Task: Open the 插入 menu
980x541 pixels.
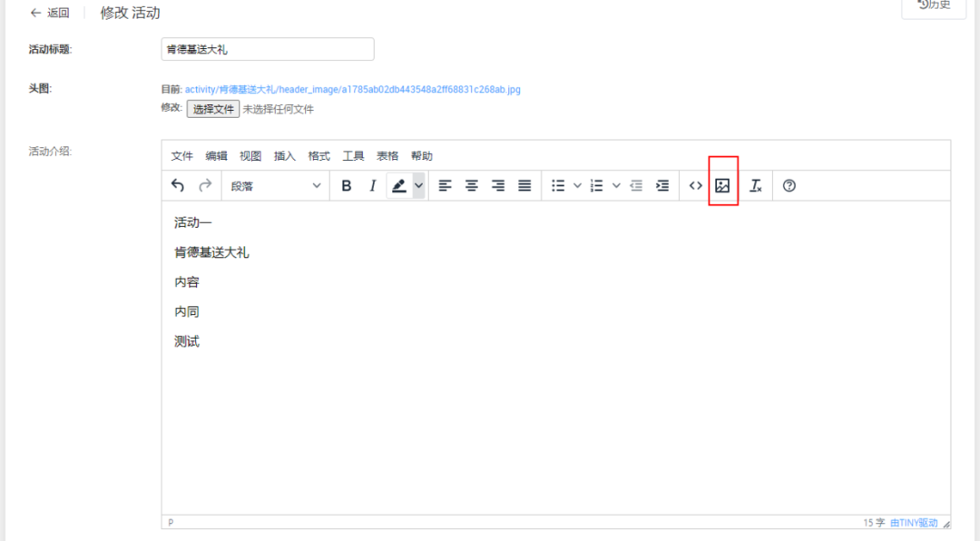Action: pos(284,156)
